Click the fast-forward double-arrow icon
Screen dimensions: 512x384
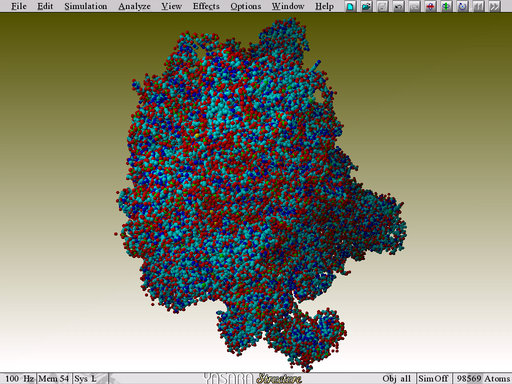coord(494,6)
